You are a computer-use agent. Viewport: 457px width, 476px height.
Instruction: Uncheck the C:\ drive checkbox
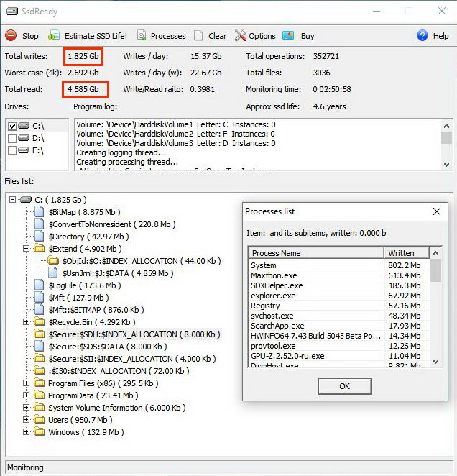point(12,126)
